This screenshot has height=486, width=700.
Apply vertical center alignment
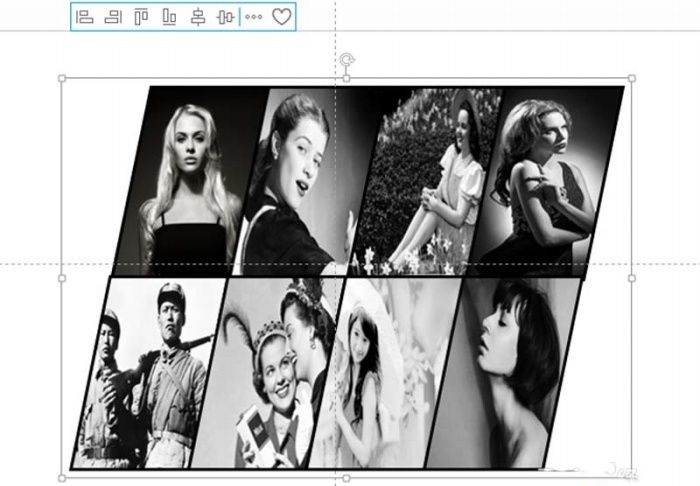pos(225,17)
